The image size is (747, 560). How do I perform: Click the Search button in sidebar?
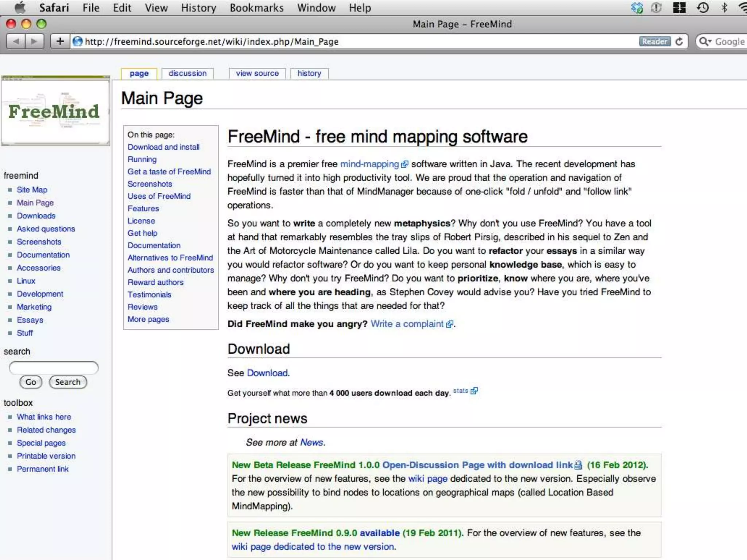[x=67, y=382]
